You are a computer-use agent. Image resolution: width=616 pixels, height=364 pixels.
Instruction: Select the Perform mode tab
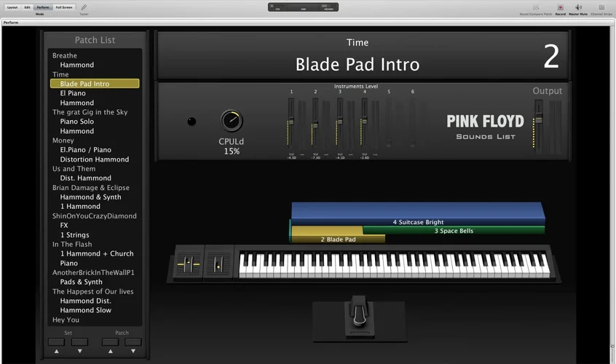(43, 7)
